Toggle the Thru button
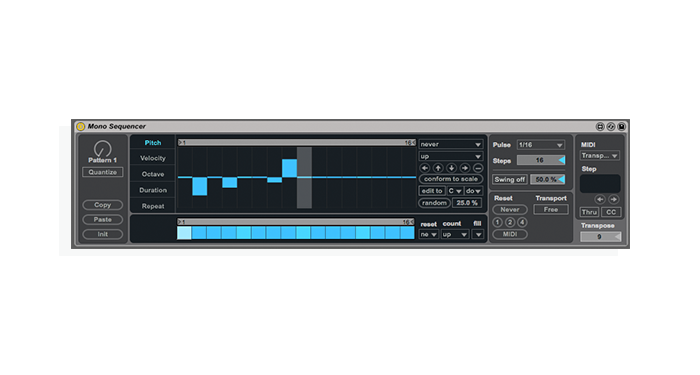Viewport: 700px width, 375px height. point(589,212)
